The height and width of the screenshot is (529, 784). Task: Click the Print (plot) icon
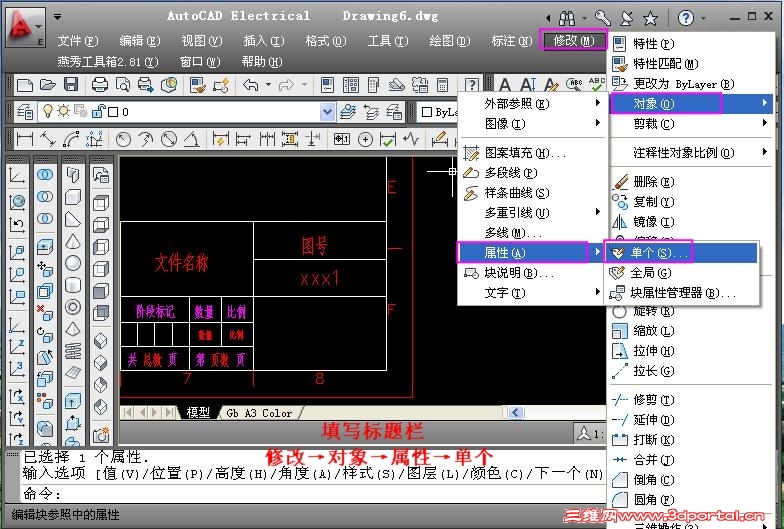pyautogui.click(x=100, y=85)
